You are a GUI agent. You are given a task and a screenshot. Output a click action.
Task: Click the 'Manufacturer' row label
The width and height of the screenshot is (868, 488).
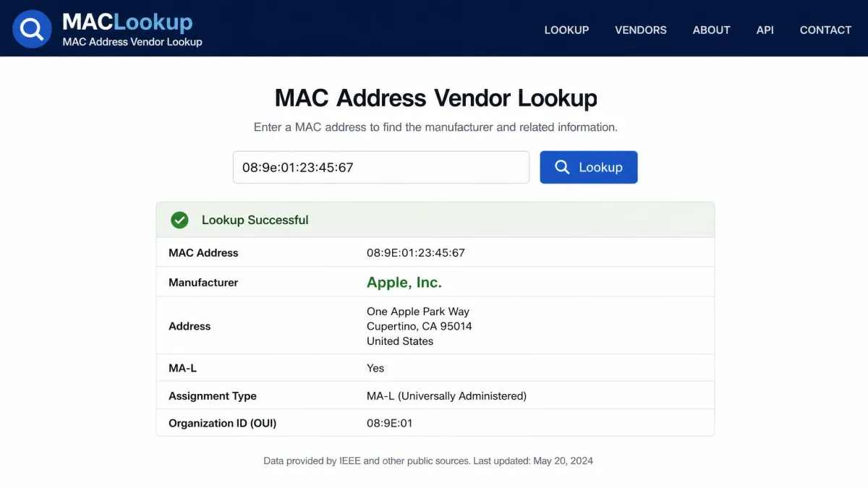pyautogui.click(x=203, y=283)
